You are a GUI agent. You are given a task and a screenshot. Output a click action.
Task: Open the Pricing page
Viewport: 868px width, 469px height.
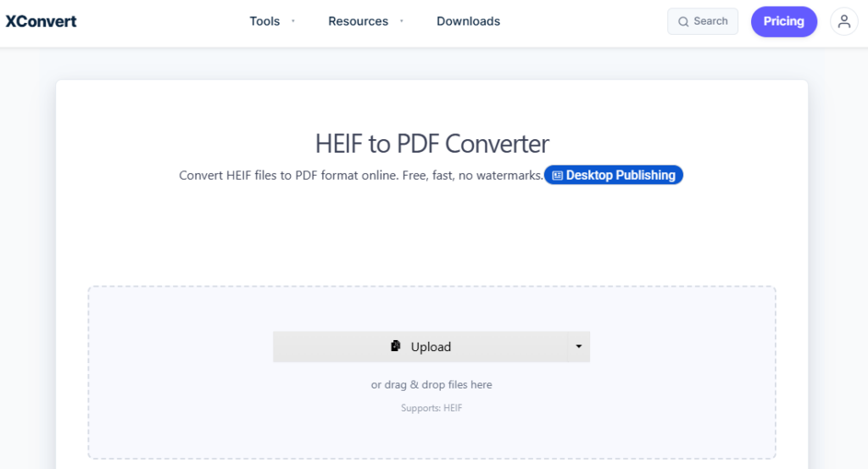(784, 21)
